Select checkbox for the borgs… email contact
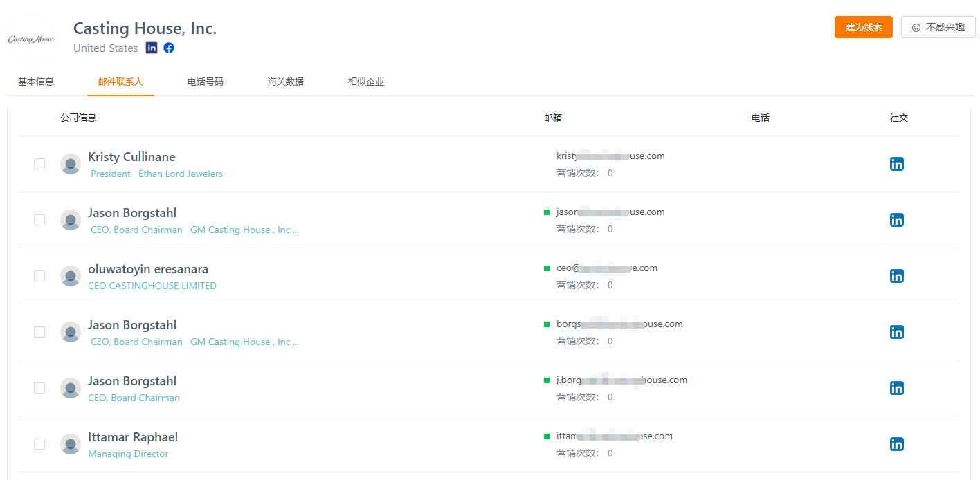980x480 pixels. pos(39,332)
